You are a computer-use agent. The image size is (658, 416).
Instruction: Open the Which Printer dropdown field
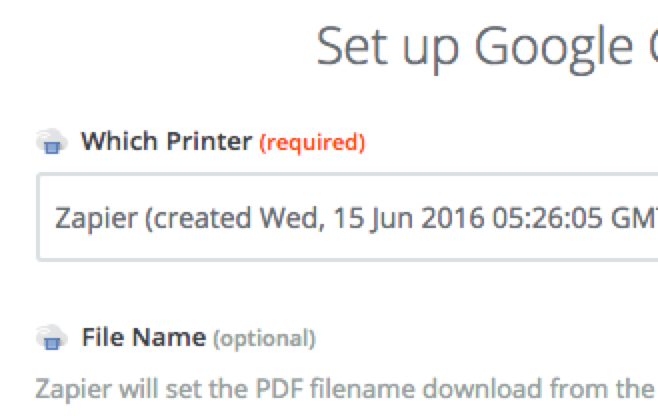pos(347,217)
